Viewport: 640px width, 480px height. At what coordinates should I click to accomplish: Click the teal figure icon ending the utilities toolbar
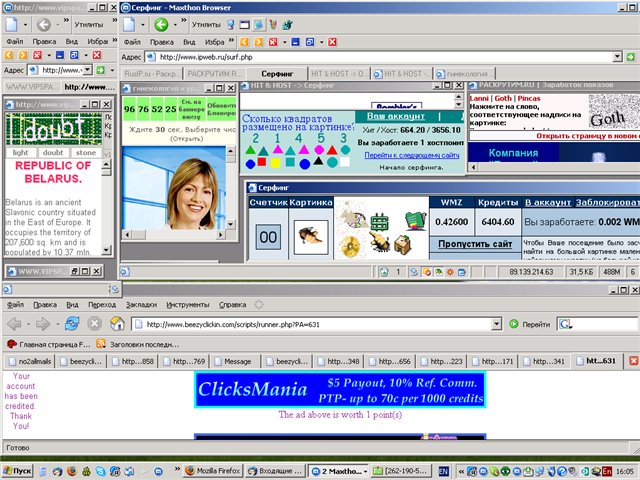tap(287, 25)
